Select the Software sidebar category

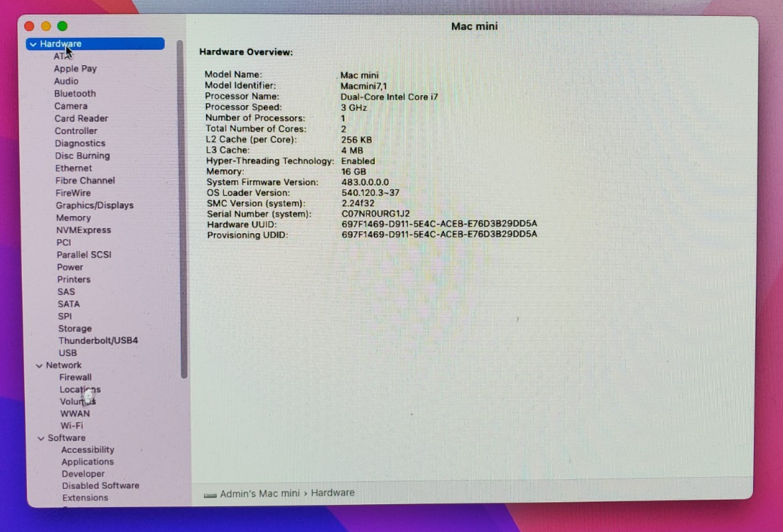pyautogui.click(x=66, y=438)
